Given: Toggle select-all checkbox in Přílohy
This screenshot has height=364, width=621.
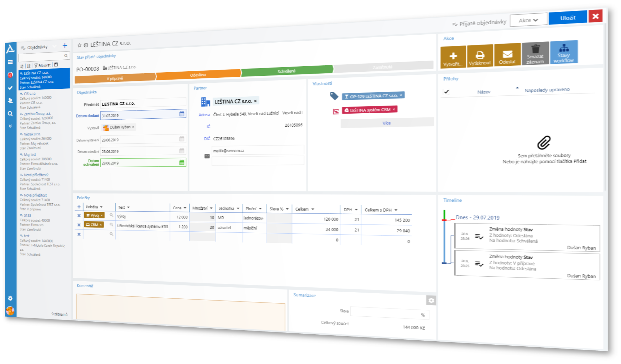Looking at the screenshot, I should 446,92.
